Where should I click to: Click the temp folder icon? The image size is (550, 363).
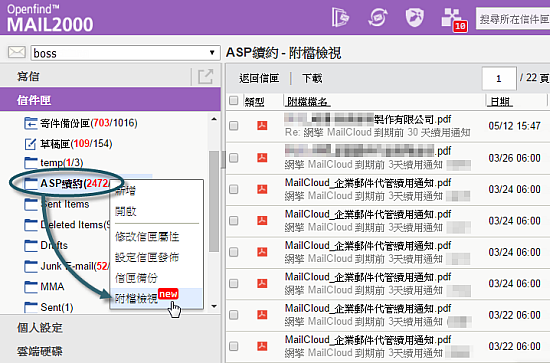click(31, 163)
